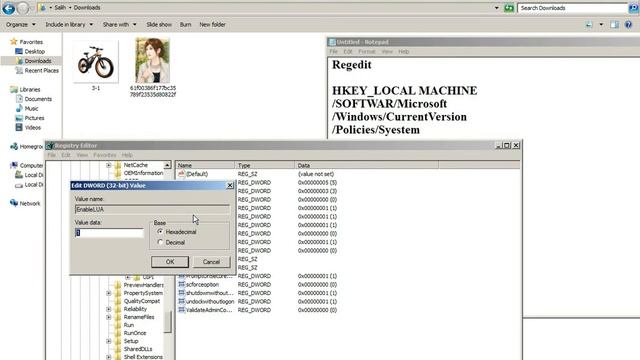Click the change view icon in Explorer toolbar
Viewport: 640px width, 360px height.
(x=589, y=24)
